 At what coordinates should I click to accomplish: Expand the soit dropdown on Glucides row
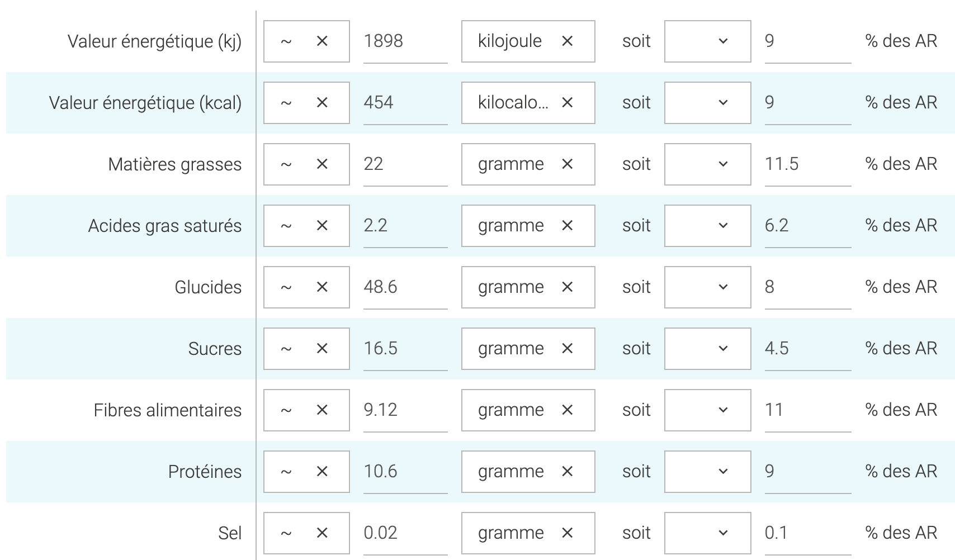[x=707, y=287]
